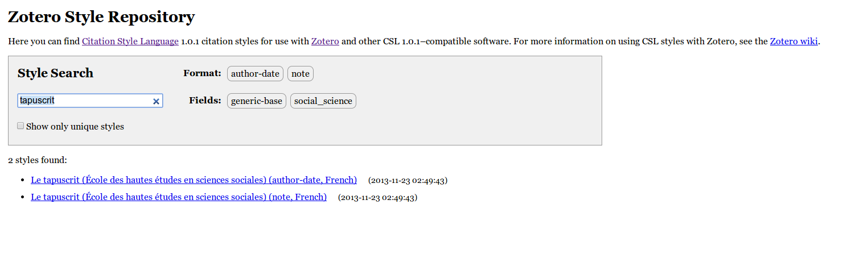
Task: Click the timestamp beside the note style
Action: (x=377, y=198)
